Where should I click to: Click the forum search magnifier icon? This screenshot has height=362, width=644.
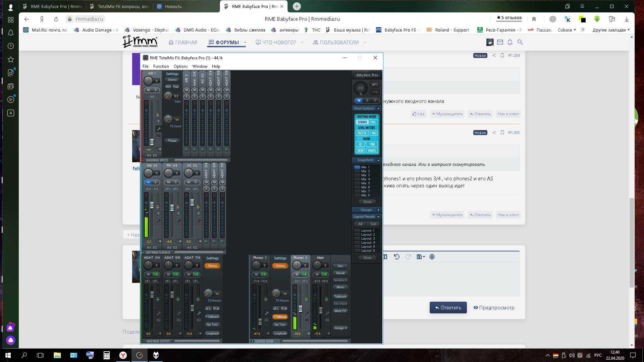click(520, 42)
